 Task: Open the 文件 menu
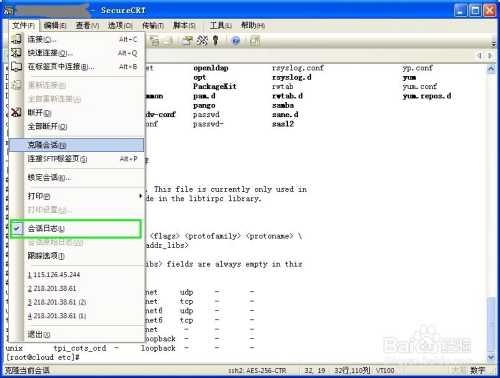[23, 26]
